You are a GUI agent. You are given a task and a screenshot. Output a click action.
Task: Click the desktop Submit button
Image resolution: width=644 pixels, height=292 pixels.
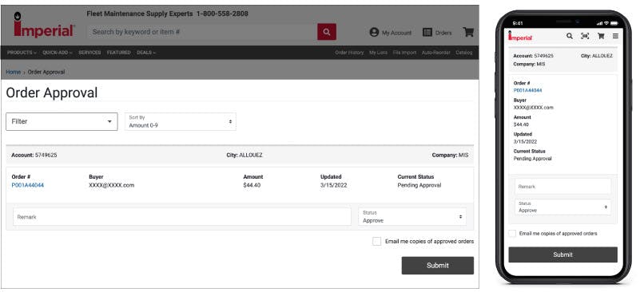437,266
